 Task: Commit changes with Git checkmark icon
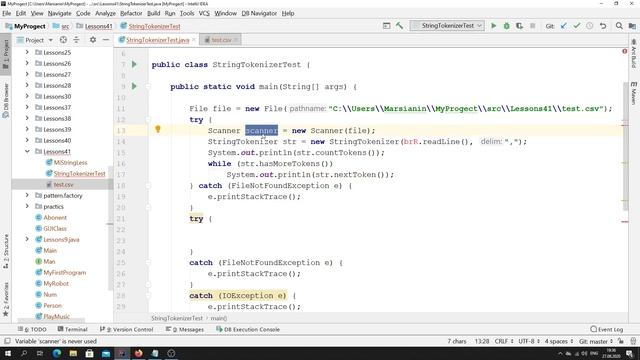click(577, 26)
